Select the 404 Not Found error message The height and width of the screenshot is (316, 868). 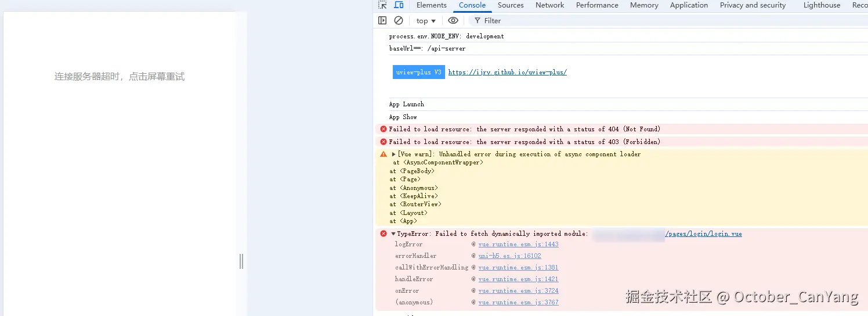tap(525, 130)
